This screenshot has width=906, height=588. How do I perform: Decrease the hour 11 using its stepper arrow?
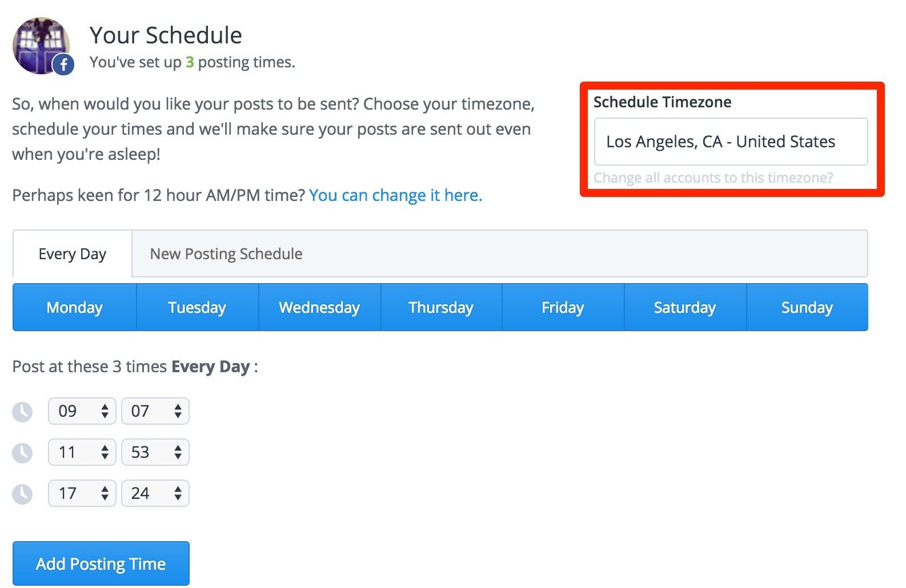[105, 456]
